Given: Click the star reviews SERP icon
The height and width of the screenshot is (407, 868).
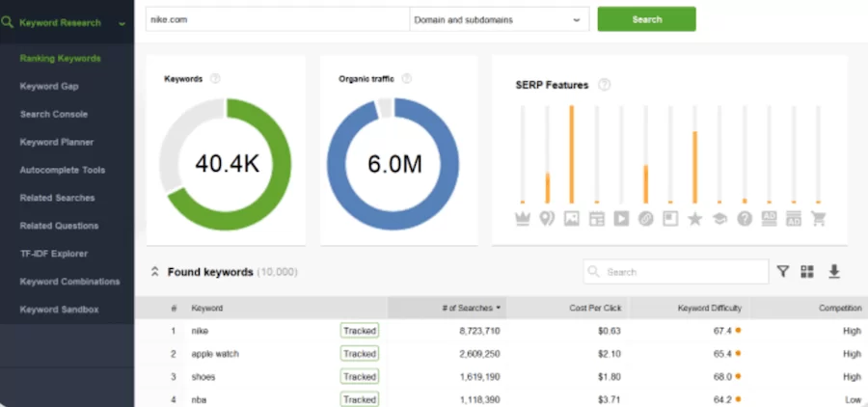Looking at the screenshot, I should (x=694, y=219).
